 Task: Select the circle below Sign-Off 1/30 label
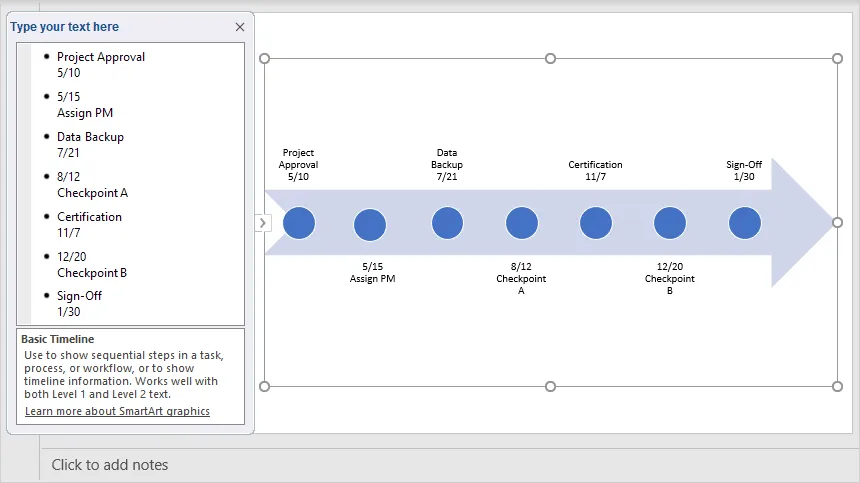tap(745, 223)
